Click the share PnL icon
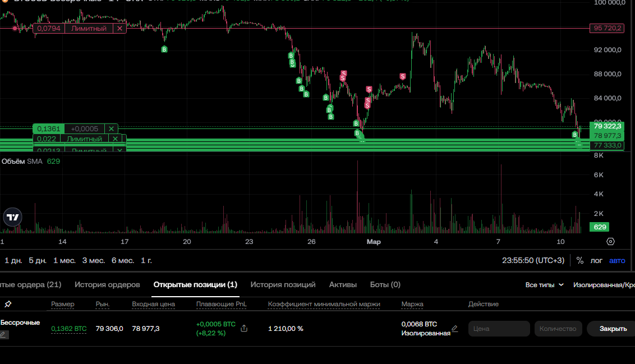Viewport: 635px width, 364px height. point(244,329)
